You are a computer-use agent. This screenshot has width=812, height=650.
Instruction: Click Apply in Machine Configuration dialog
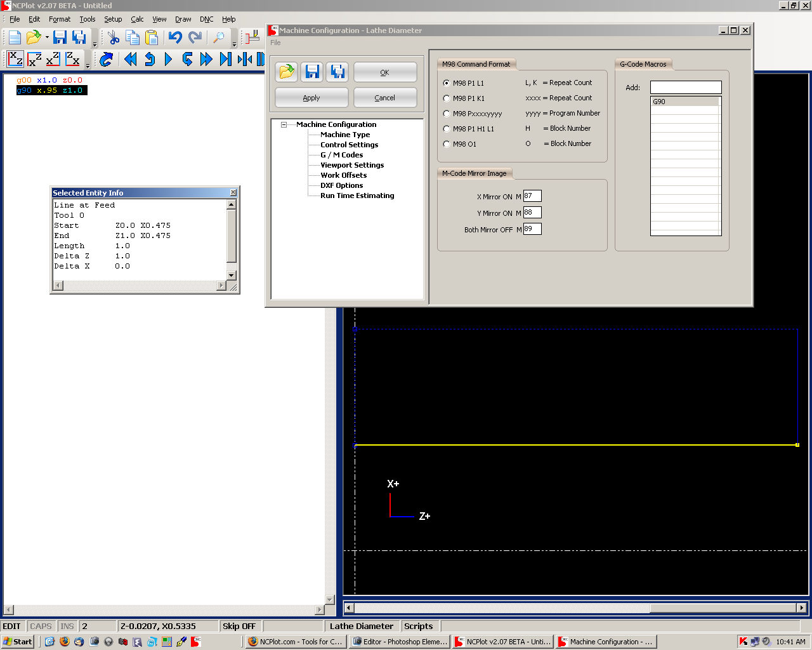click(x=311, y=98)
